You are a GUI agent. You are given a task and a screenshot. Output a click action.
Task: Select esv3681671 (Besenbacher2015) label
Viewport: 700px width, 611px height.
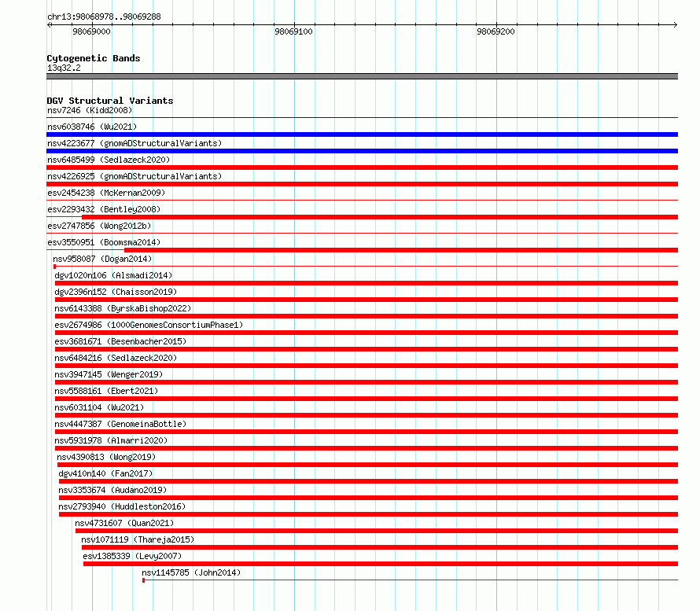click(120, 341)
